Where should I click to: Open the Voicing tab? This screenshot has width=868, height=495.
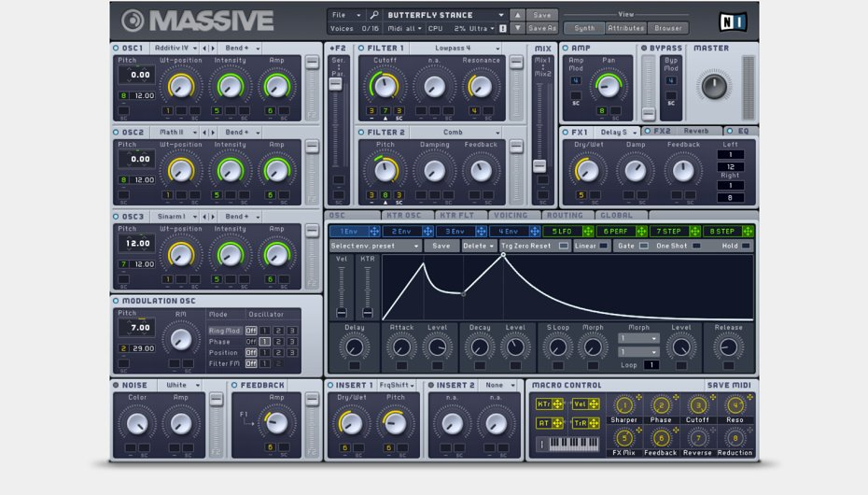pyautogui.click(x=511, y=215)
